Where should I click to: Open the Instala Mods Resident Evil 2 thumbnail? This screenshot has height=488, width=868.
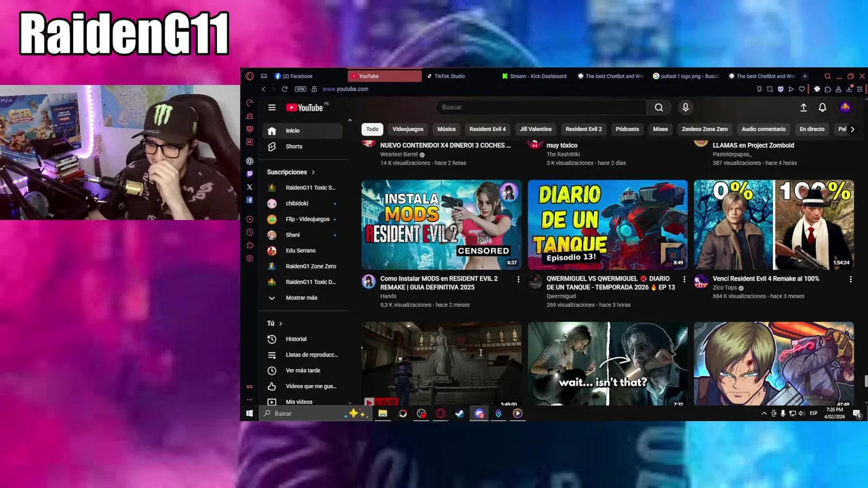tap(441, 225)
